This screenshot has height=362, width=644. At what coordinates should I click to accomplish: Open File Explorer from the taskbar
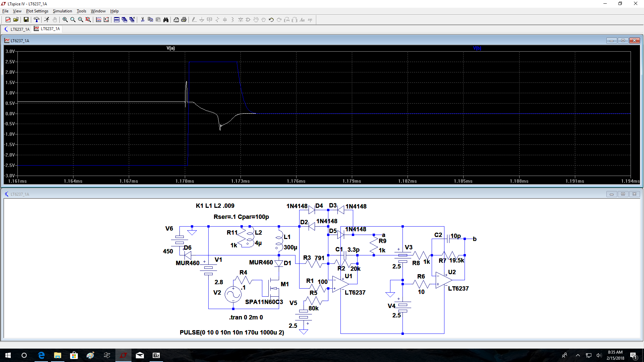pyautogui.click(x=58, y=355)
